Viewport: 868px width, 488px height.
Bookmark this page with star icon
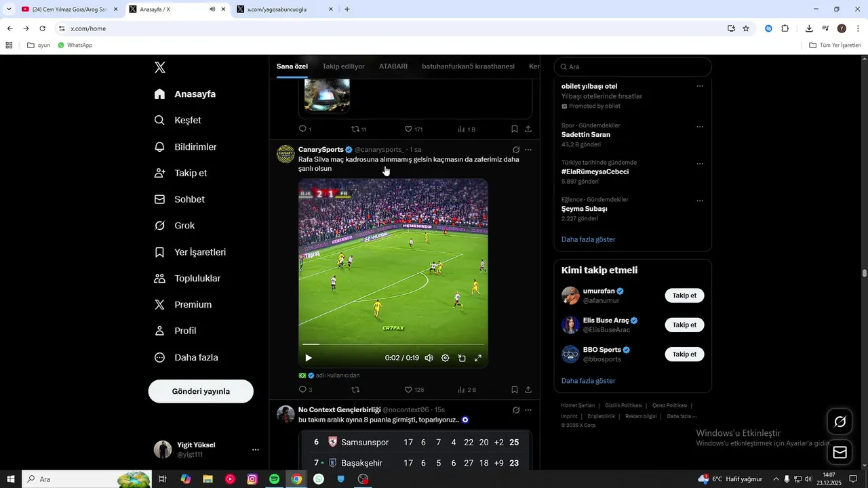point(746,28)
